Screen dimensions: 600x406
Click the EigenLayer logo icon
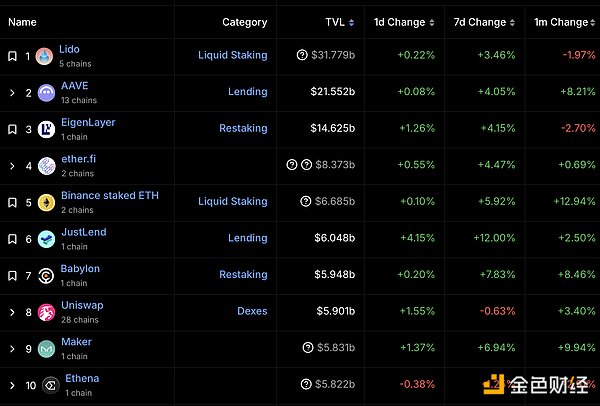(45, 129)
